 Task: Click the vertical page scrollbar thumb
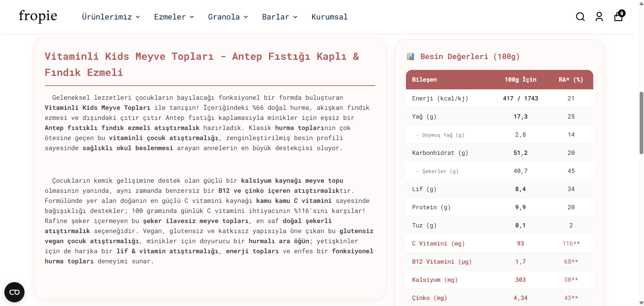(641, 123)
